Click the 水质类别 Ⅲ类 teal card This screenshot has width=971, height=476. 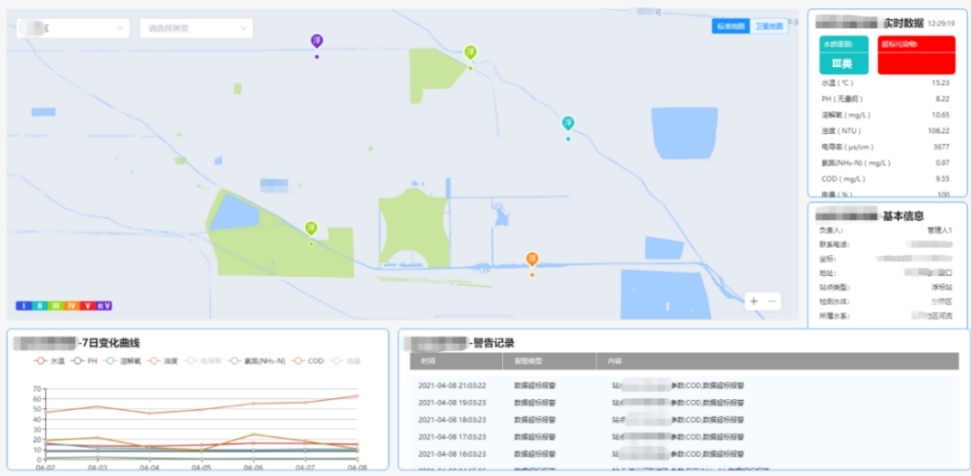coord(843,55)
